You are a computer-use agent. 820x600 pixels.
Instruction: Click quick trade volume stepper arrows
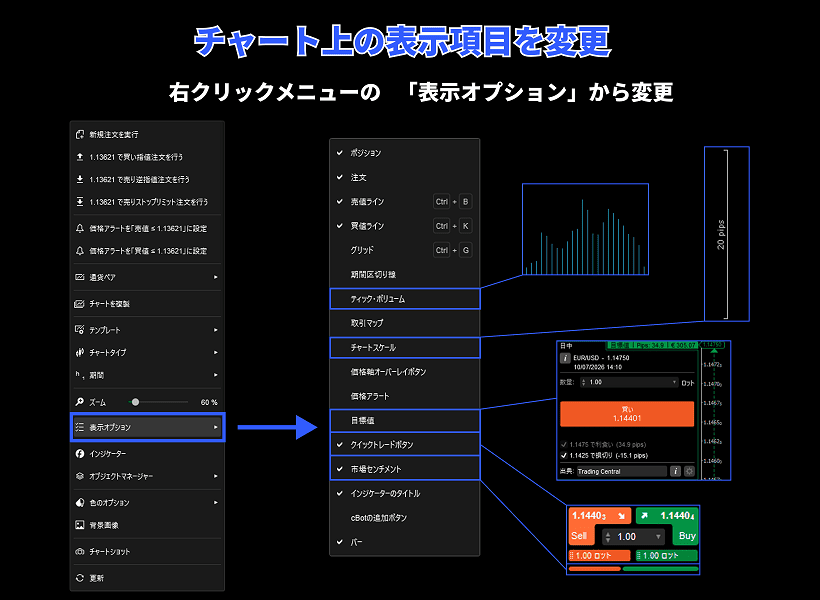click(x=608, y=537)
